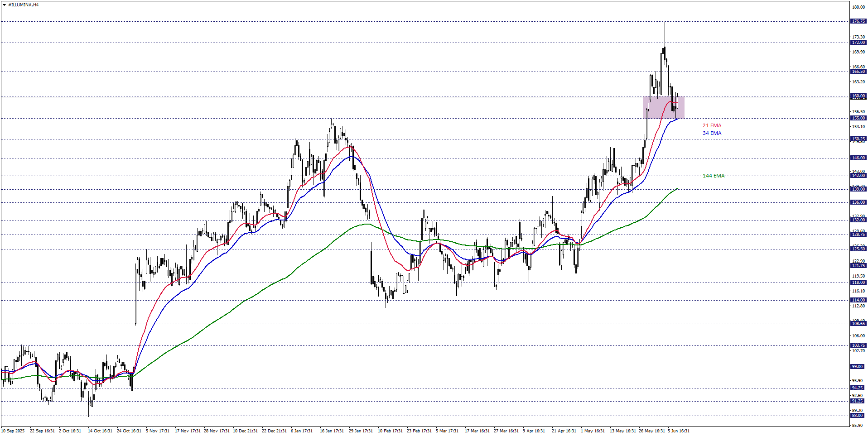Screen dimensions: 868x436
Task: Click the 118.00 price level tag
Action: pos(858,283)
